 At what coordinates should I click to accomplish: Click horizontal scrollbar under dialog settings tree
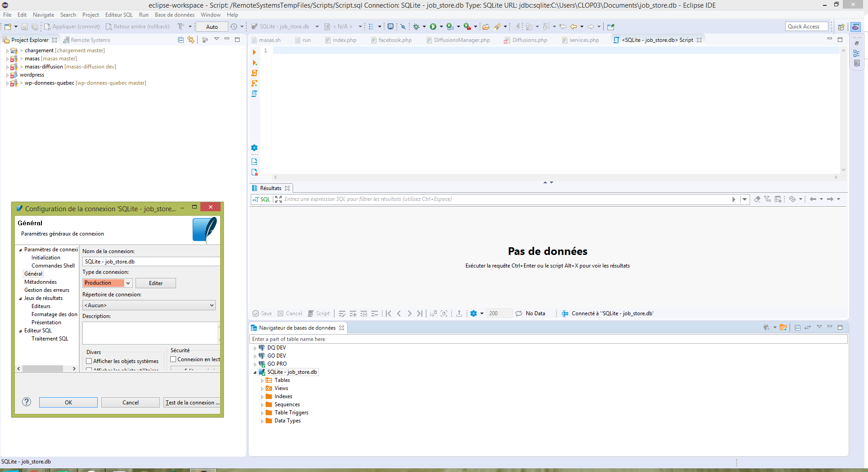46,368
